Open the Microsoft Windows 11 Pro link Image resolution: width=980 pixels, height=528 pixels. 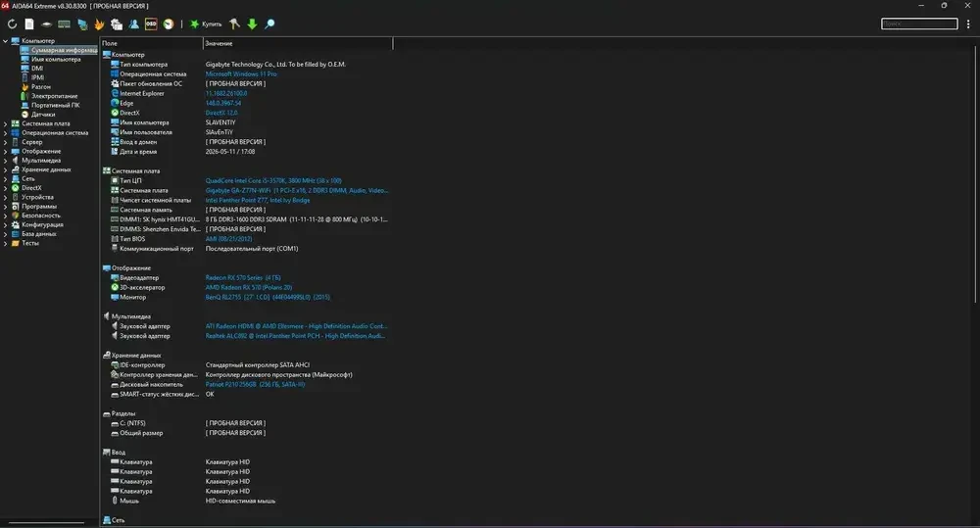pos(241,73)
